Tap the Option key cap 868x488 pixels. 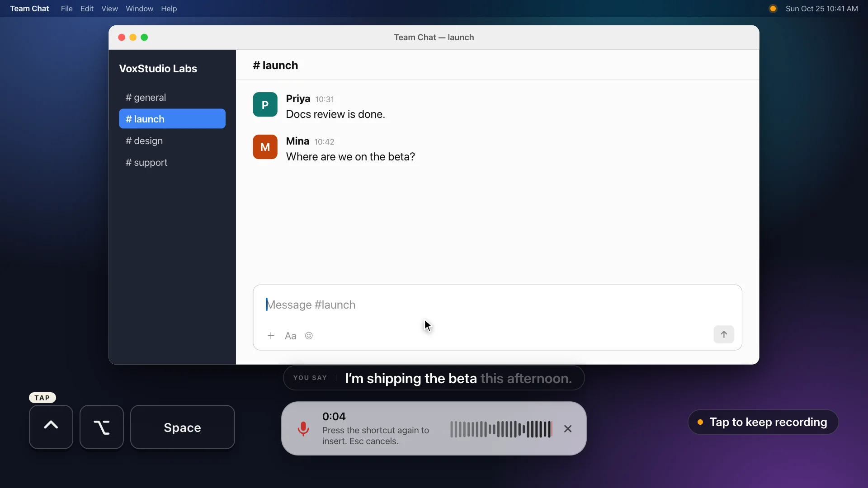click(x=102, y=427)
